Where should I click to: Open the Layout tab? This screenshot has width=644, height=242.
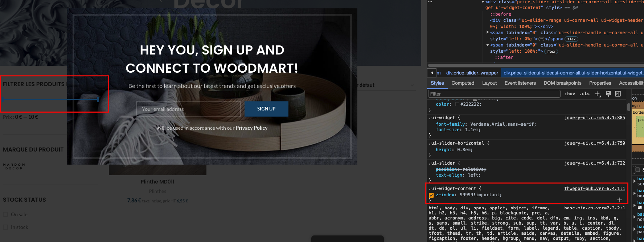[x=489, y=83]
